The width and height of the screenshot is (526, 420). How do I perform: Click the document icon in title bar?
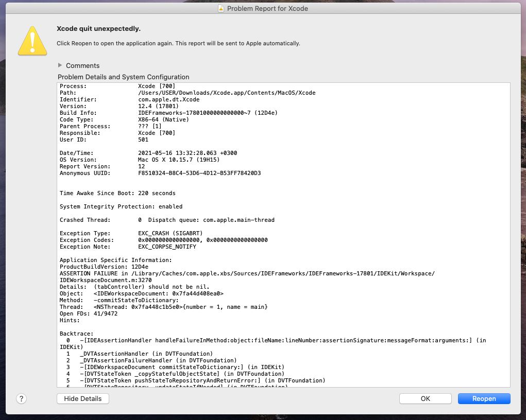click(220, 8)
